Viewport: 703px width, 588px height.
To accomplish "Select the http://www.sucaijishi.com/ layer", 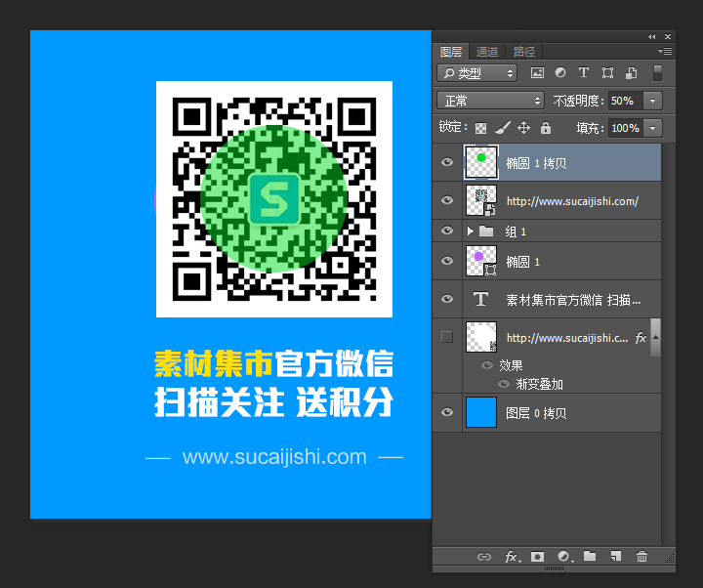I will click(572, 201).
